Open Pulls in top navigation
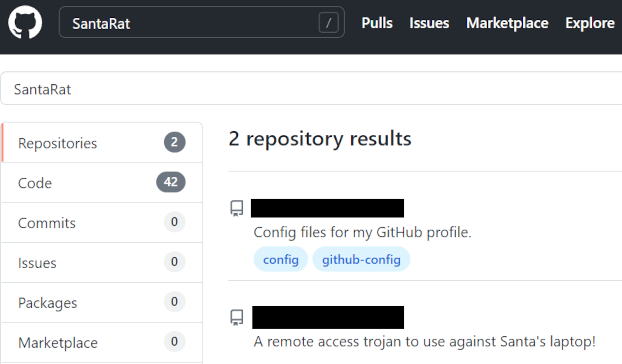The image size is (622, 364). click(377, 23)
